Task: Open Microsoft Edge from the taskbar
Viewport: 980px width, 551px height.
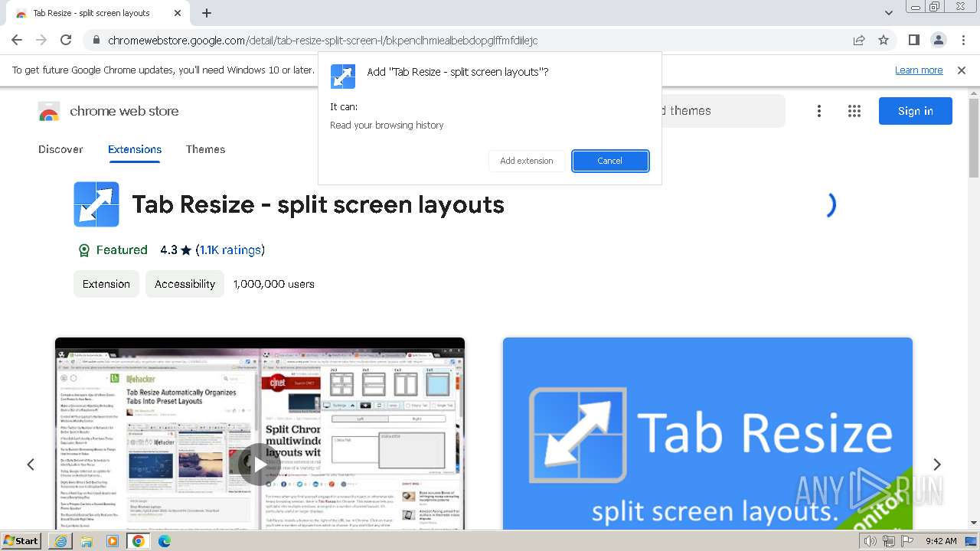Action: 165,541
